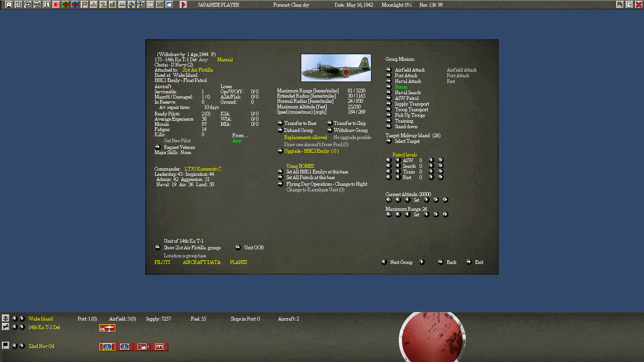Click the anchor icon beside Wake Island

point(6,318)
